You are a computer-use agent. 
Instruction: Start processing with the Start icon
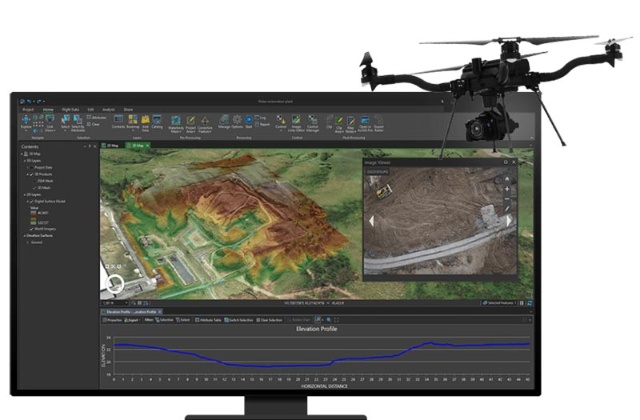249,122
